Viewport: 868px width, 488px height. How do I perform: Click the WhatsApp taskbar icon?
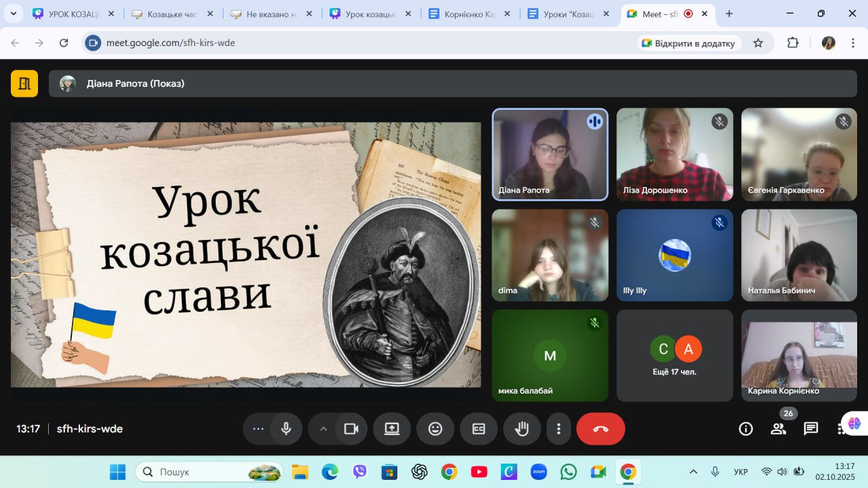click(568, 472)
